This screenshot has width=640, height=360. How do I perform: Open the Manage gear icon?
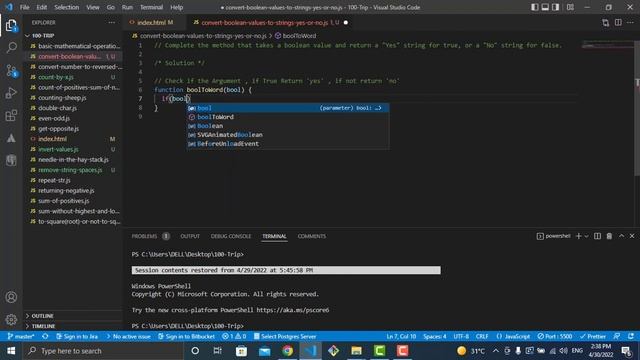point(11,319)
